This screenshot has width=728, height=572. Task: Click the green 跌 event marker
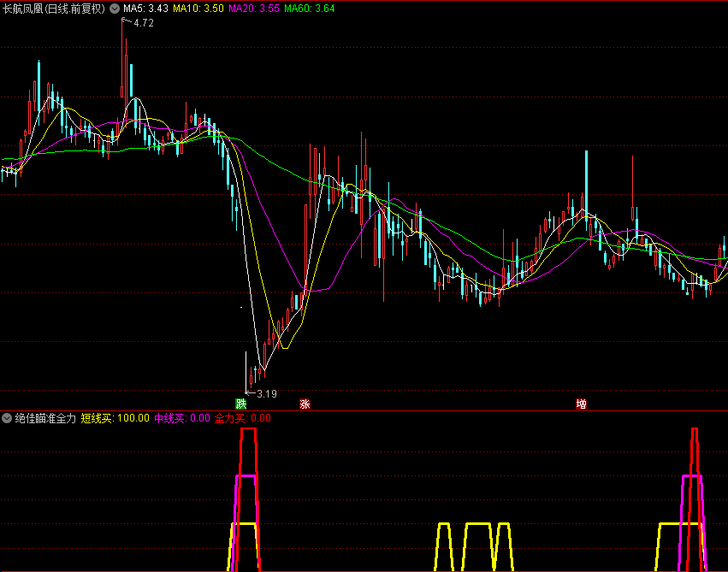point(240,404)
